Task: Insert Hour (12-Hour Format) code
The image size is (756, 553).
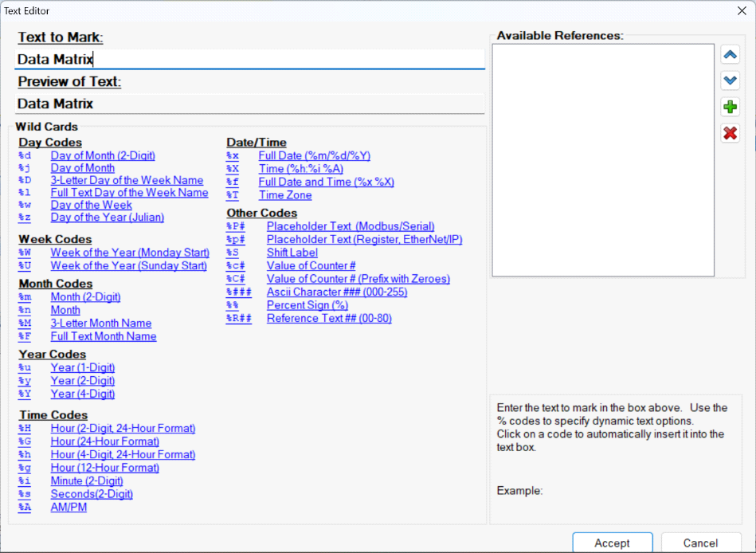Action: point(104,468)
